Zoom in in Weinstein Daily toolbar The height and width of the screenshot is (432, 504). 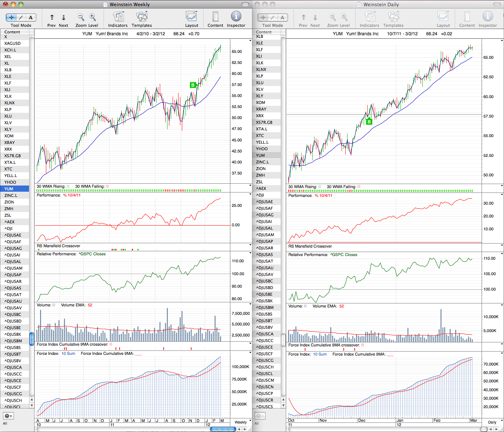coord(344,17)
